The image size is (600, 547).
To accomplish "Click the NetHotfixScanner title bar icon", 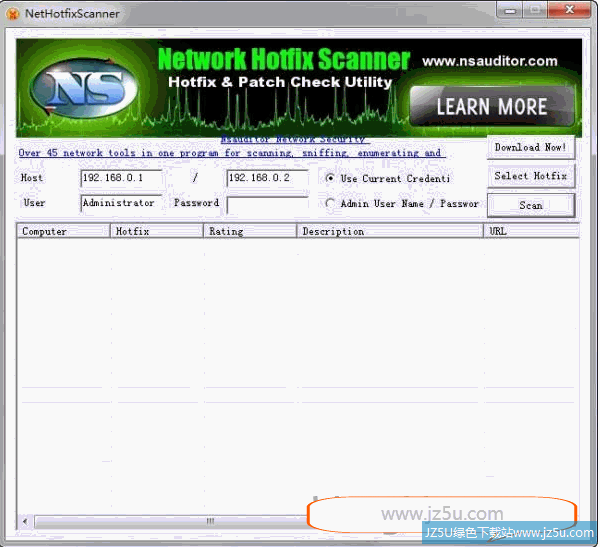I will click(x=13, y=14).
